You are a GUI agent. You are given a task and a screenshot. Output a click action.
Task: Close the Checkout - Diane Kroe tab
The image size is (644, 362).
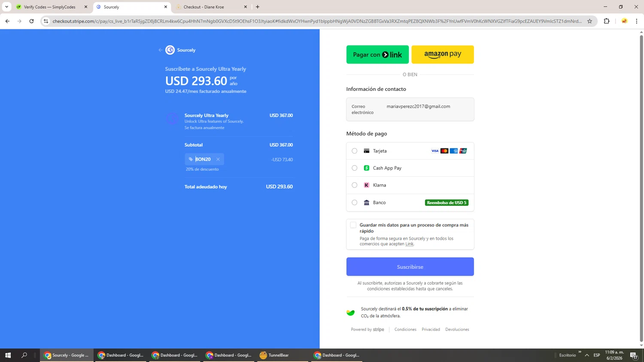click(246, 7)
